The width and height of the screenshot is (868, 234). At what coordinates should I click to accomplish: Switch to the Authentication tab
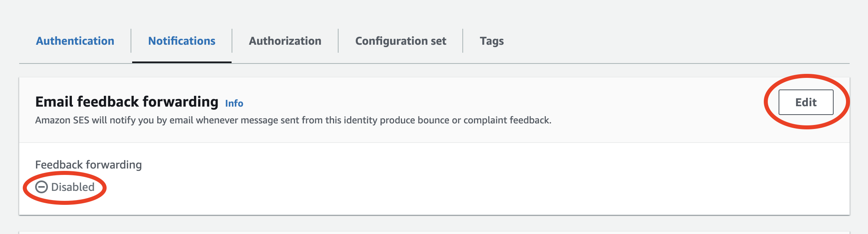click(75, 40)
